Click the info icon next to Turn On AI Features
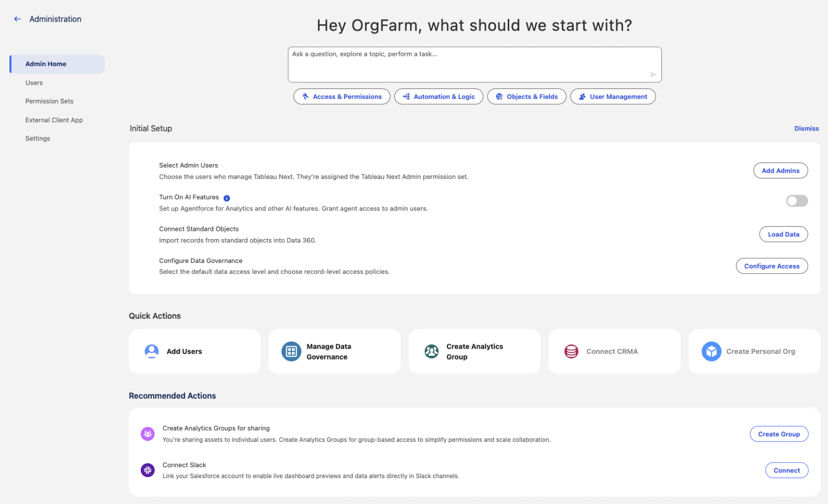828x504 pixels. [227, 198]
